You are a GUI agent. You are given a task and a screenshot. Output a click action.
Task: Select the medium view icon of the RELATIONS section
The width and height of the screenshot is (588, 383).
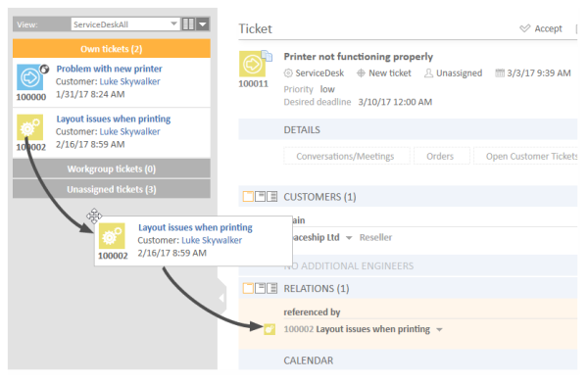[260, 288]
